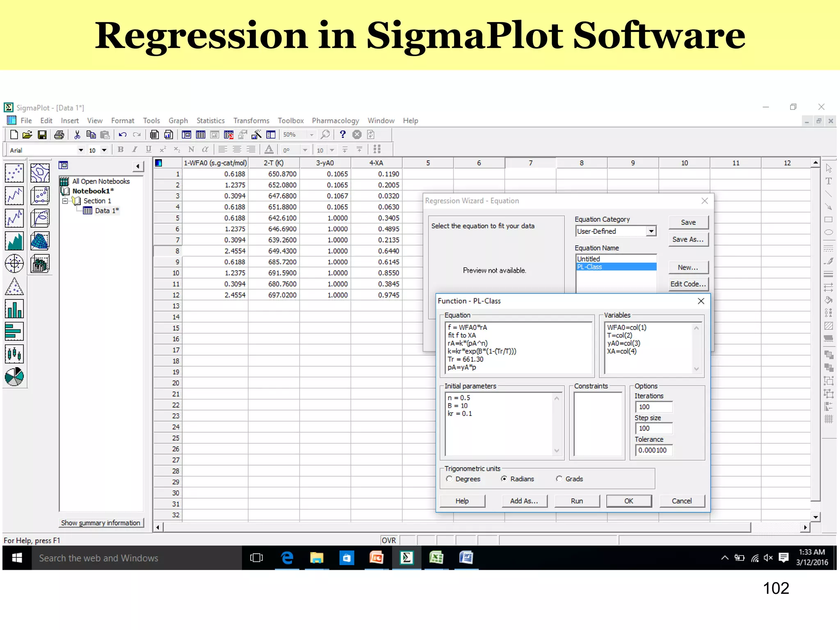Choose the vertical bar chart icon
Image resolution: width=840 pixels, height=630 pixels.
[14, 309]
